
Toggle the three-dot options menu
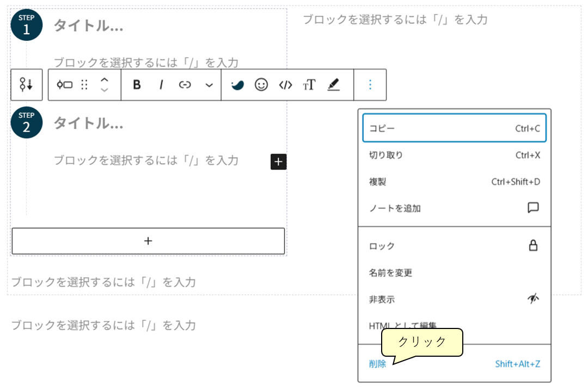tap(370, 85)
